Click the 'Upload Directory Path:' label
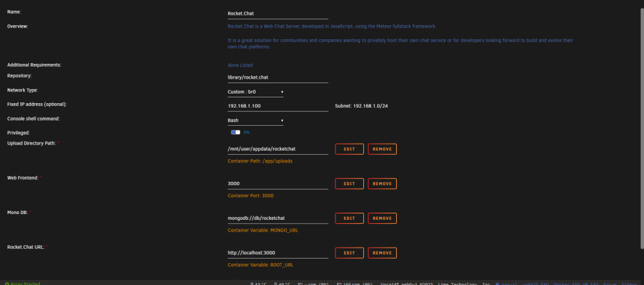The height and width of the screenshot is (285, 644). (x=32, y=142)
